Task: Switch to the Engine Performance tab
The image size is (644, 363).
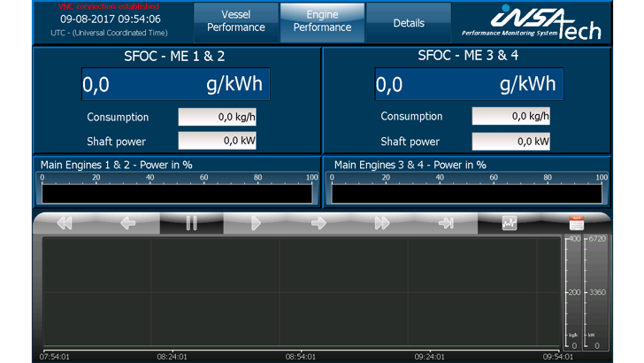Action: point(322,22)
